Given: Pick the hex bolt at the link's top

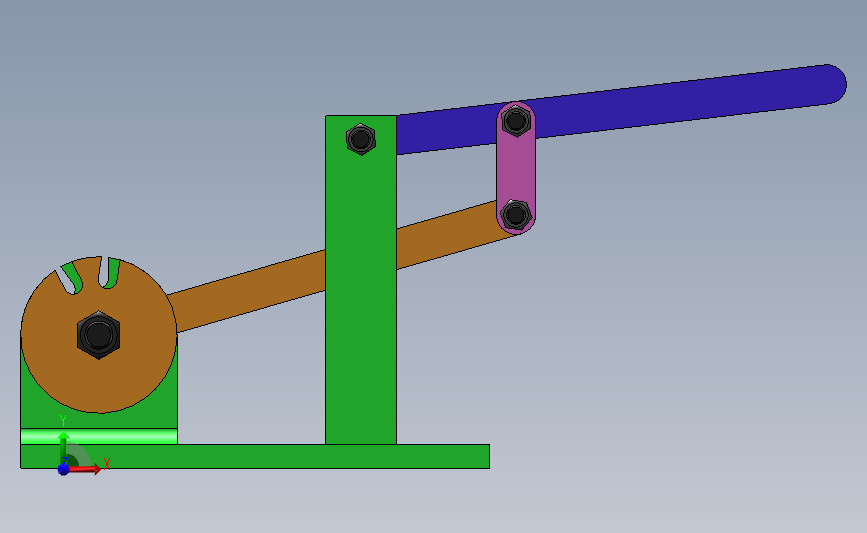Looking at the screenshot, I should [516, 121].
